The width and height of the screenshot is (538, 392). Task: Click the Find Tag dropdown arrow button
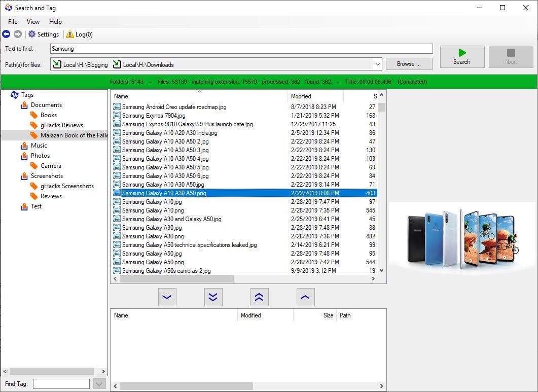click(x=99, y=384)
